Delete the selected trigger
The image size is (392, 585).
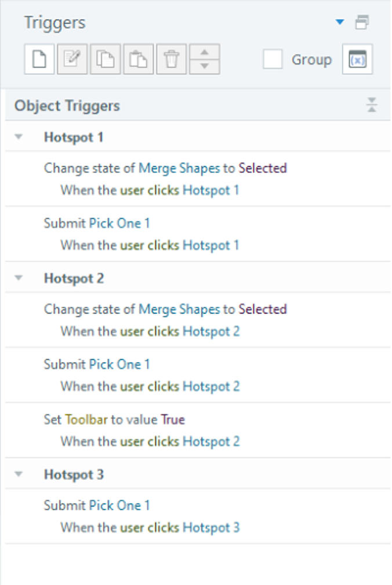pyautogui.click(x=170, y=59)
